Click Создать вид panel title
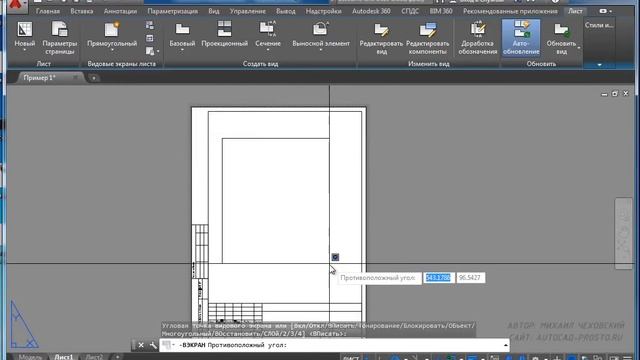 (x=260, y=64)
